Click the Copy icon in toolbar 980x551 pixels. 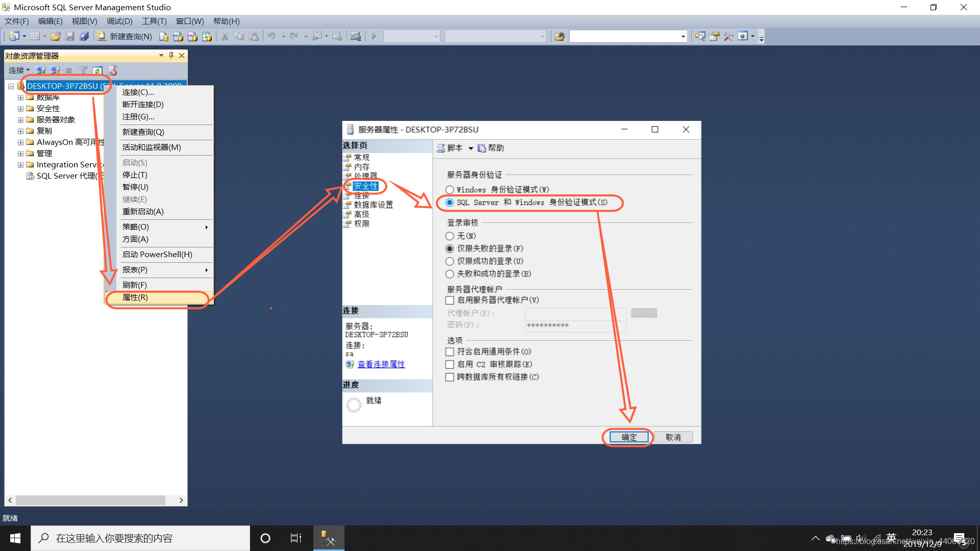tap(239, 36)
